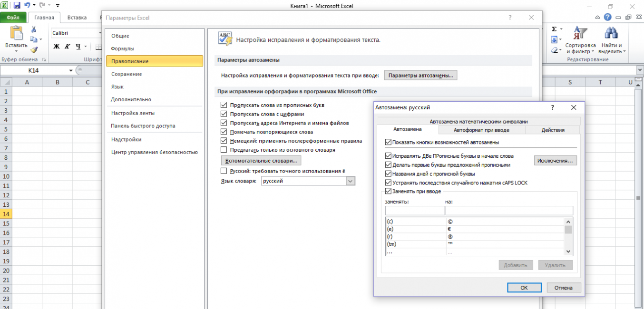The height and width of the screenshot is (309, 644).
Task: Click the Cut scissors icon
Action: (x=34, y=29)
